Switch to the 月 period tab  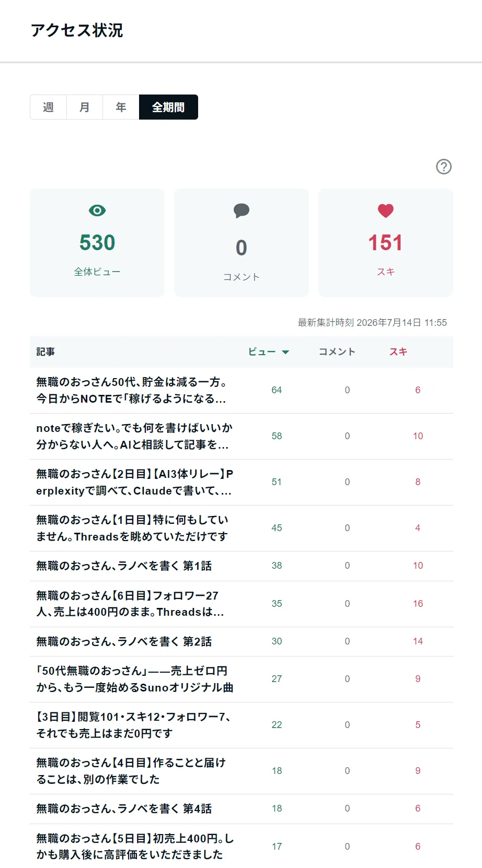tap(85, 107)
